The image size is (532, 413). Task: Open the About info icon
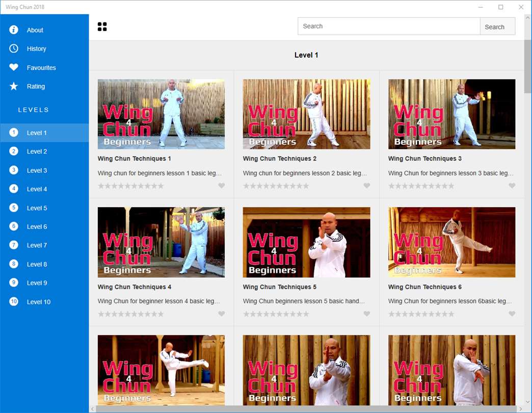tap(14, 30)
